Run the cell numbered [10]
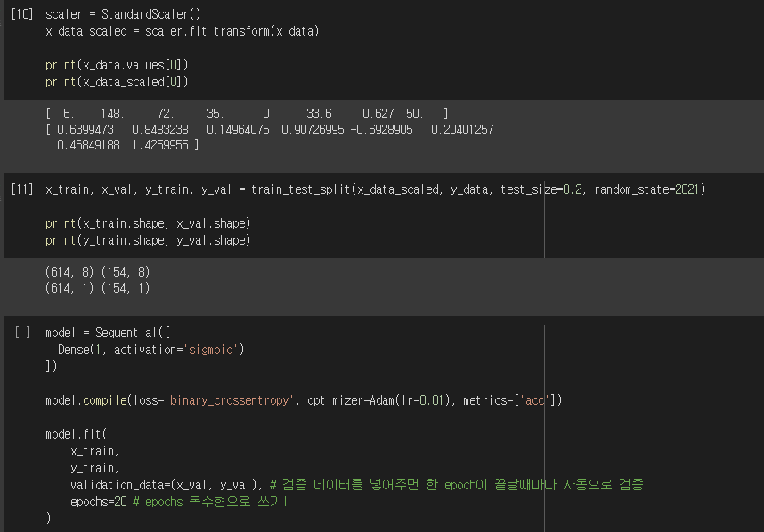This screenshot has width=764, height=532. tap(22, 14)
